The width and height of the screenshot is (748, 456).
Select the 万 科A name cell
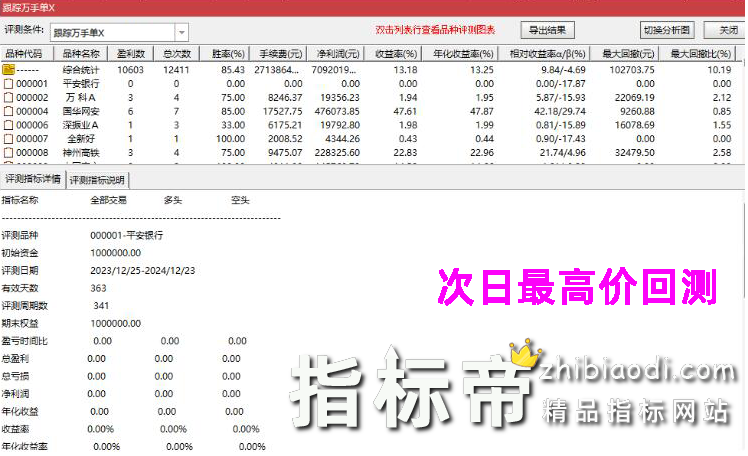pos(81,98)
